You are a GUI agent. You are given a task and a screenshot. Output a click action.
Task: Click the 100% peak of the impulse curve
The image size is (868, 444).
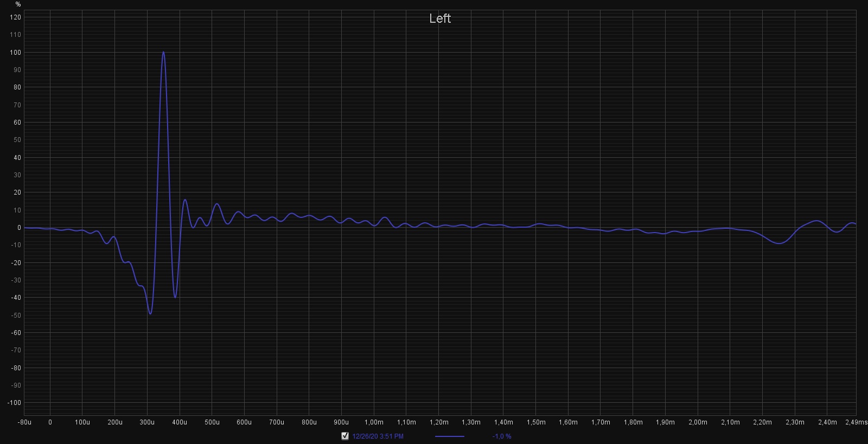(x=163, y=53)
